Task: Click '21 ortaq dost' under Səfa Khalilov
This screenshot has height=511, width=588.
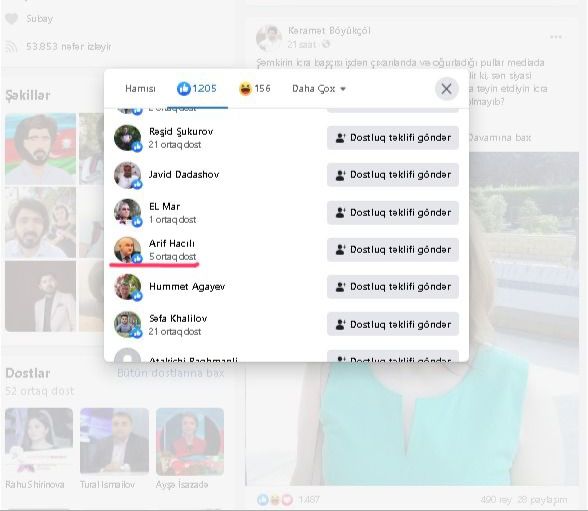Action: pos(174,331)
